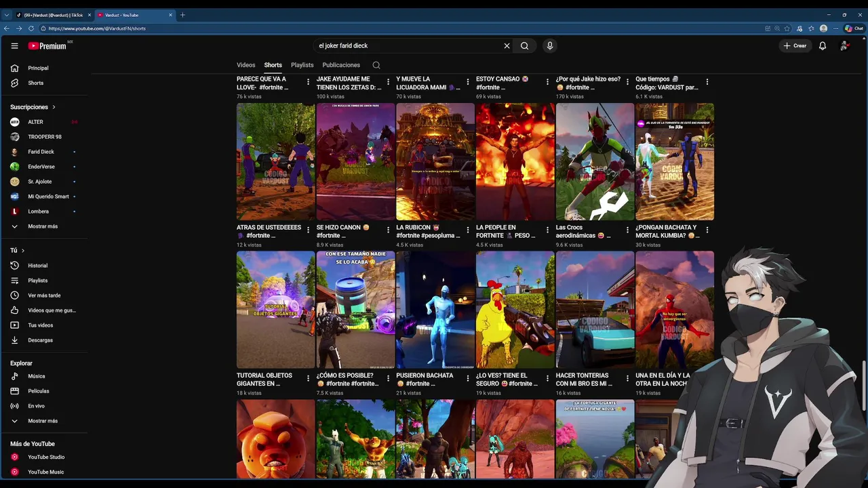Select the channel Shorts tab
The height and width of the screenshot is (488, 868).
point(273,65)
